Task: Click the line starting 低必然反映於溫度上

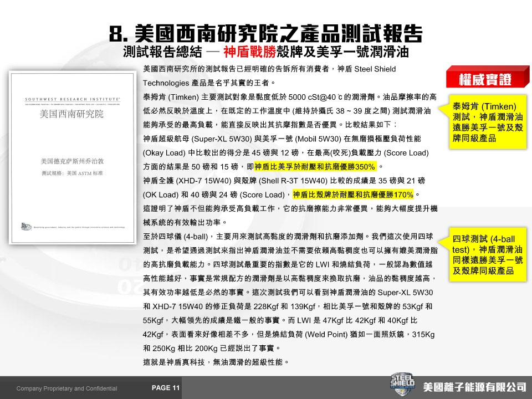Action: pos(287,111)
